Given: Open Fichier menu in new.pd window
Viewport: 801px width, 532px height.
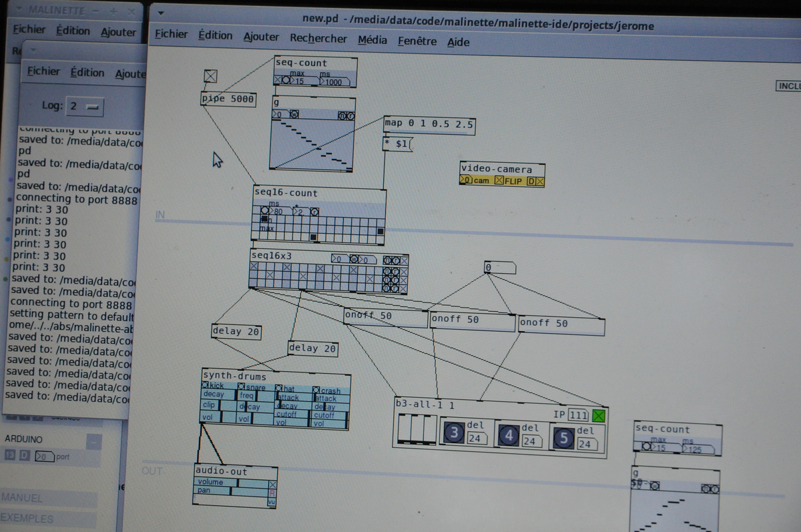Looking at the screenshot, I should [x=171, y=34].
